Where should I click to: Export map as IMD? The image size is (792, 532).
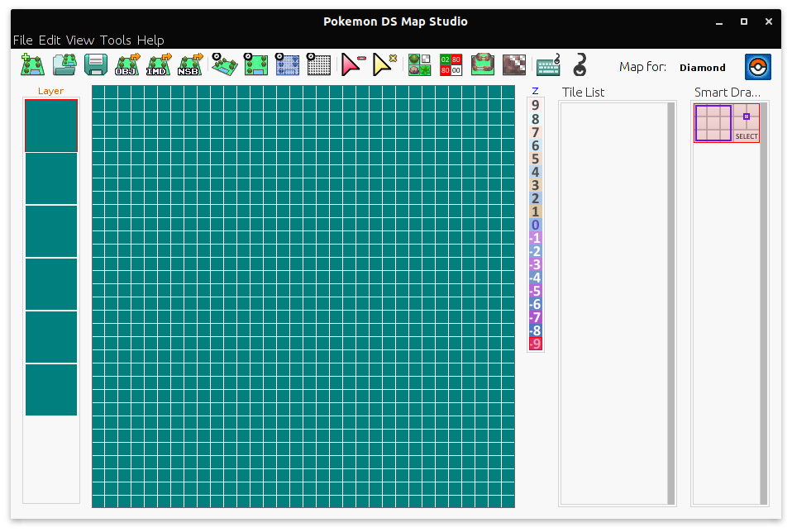tap(159, 65)
